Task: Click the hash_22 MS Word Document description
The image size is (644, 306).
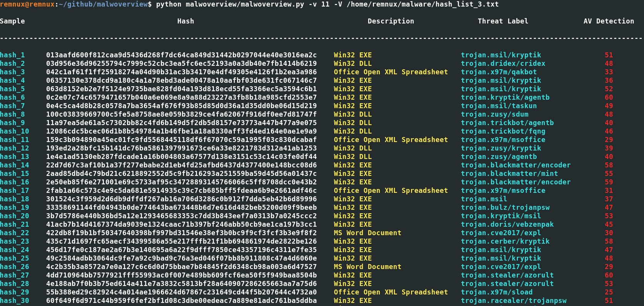Action: (367, 233)
